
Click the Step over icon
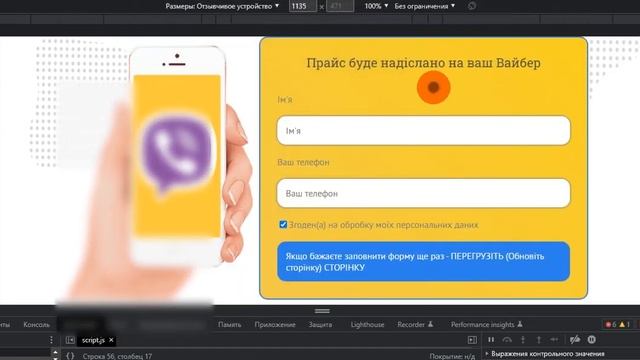point(507,340)
